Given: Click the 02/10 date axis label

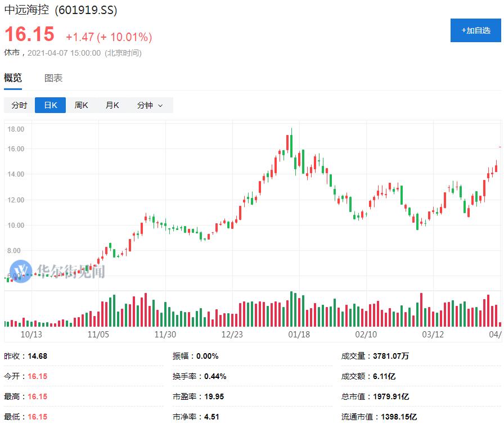Looking at the screenshot, I should click(366, 335).
